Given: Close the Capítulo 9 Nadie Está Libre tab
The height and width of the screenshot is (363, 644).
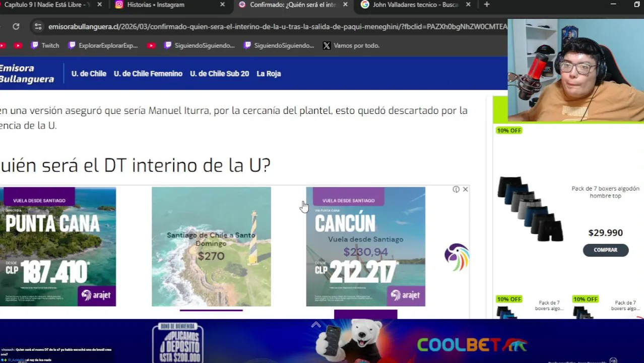Looking at the screenshot, I should coord(99,5).
